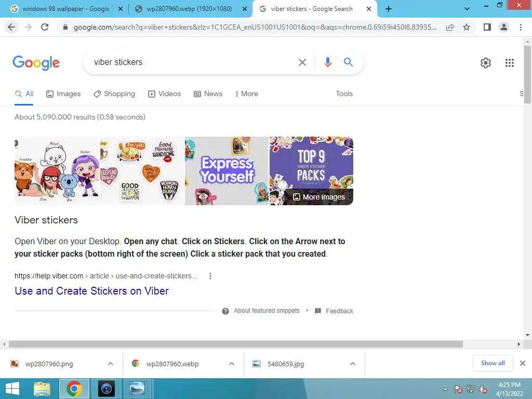Click the Google logo
The height and width of the screenshot is (399, 532).
(36, 63)
